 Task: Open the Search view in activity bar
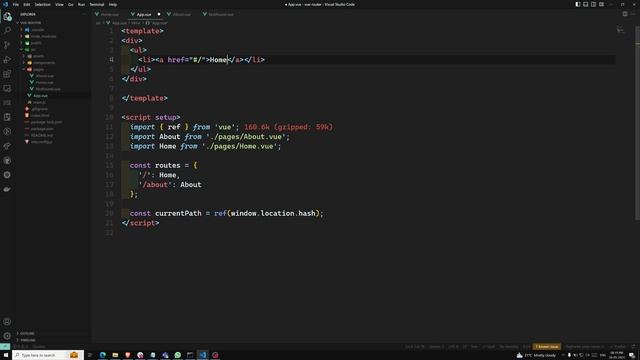tap(7, 31)
